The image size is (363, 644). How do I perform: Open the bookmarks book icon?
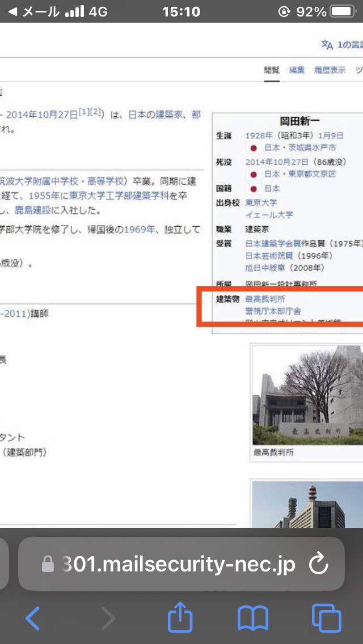(x=253, y=618)
